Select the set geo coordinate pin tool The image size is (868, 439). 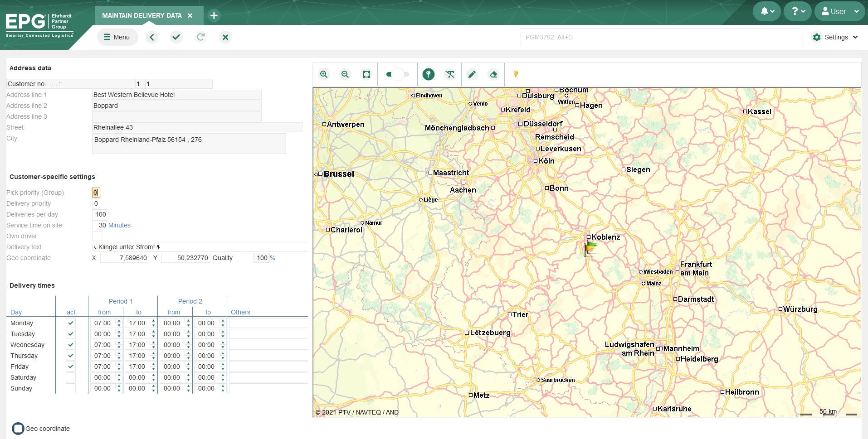click(x=428, y=74)
